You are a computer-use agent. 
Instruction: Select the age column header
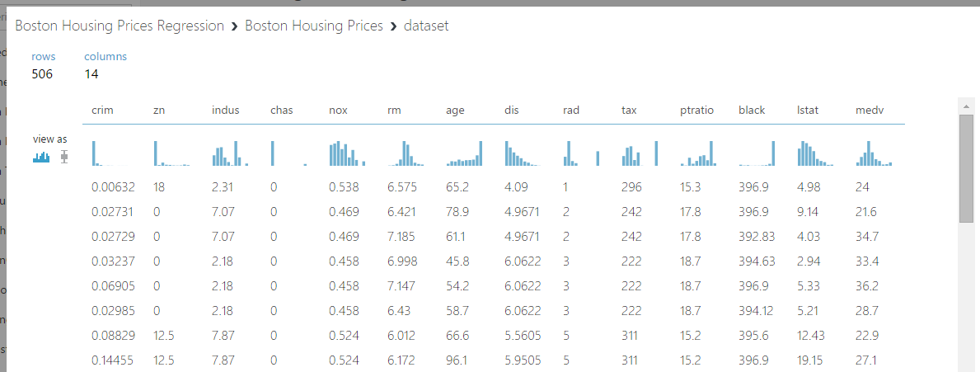pyautogui.click(x=455, y=111)
